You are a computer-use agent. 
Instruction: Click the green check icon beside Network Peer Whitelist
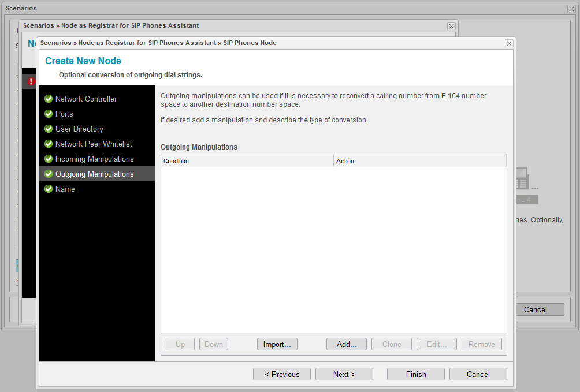tap(49, 144)
